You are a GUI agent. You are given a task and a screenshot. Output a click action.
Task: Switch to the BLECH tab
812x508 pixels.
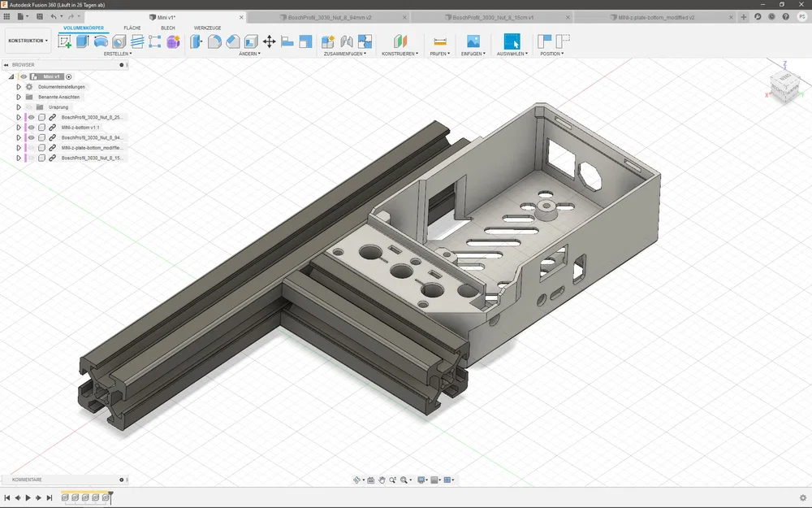[x=168, y=28]
